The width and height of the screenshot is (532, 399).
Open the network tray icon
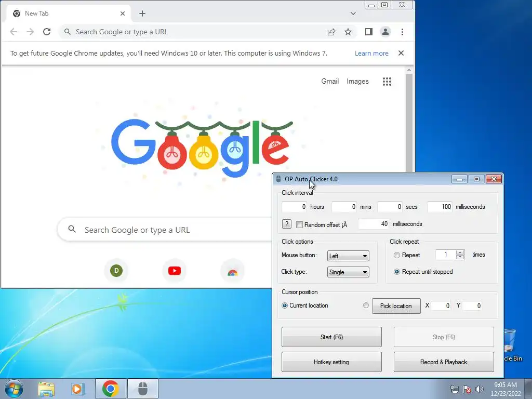pos(454,389)
